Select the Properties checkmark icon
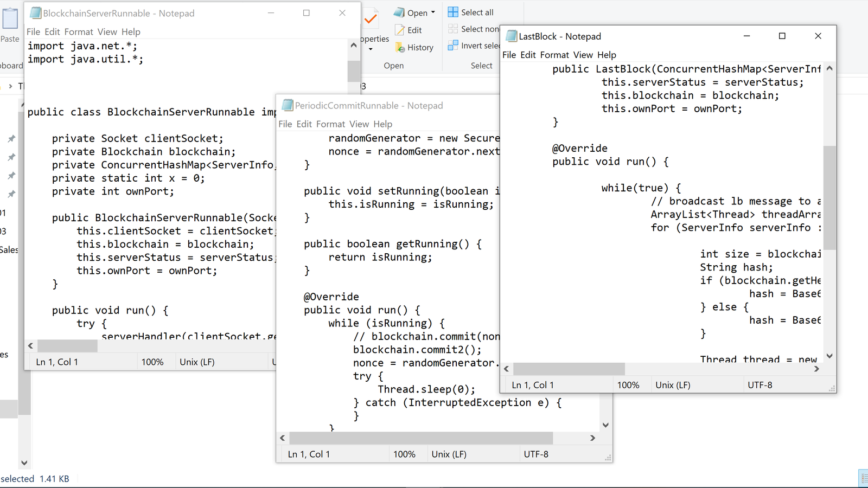The image size is (868, 488). tap(371, 19)
